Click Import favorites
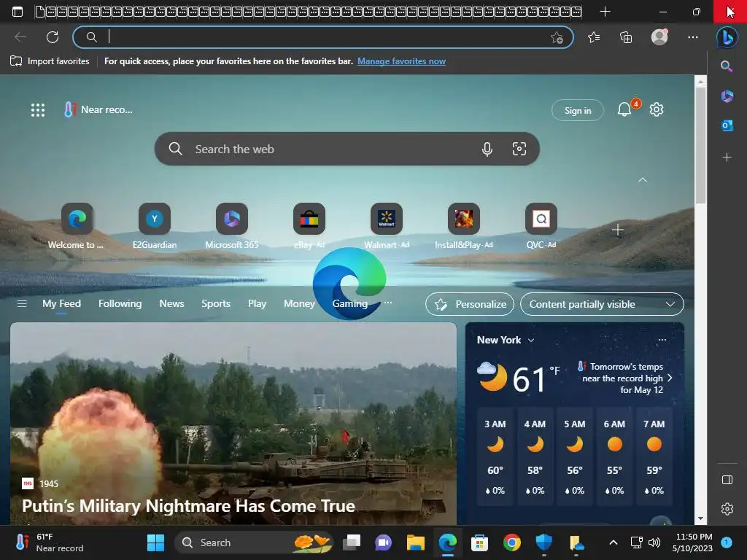This screenshot has width=747, height=560. [x=50, y=61]
